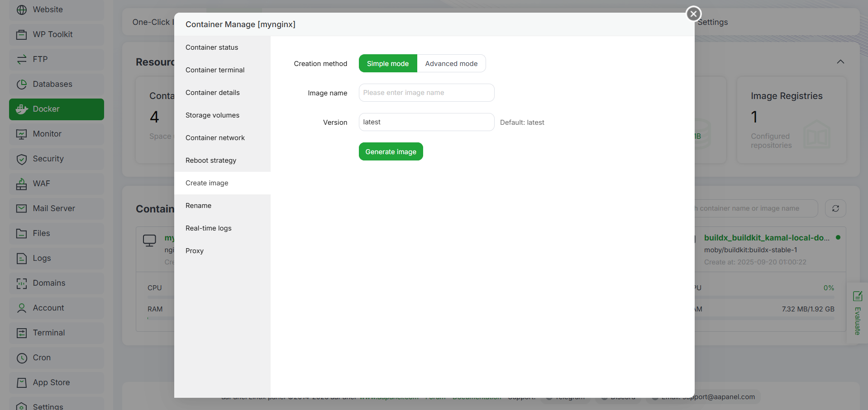Click the Monitor chart icon

point(21,134)
